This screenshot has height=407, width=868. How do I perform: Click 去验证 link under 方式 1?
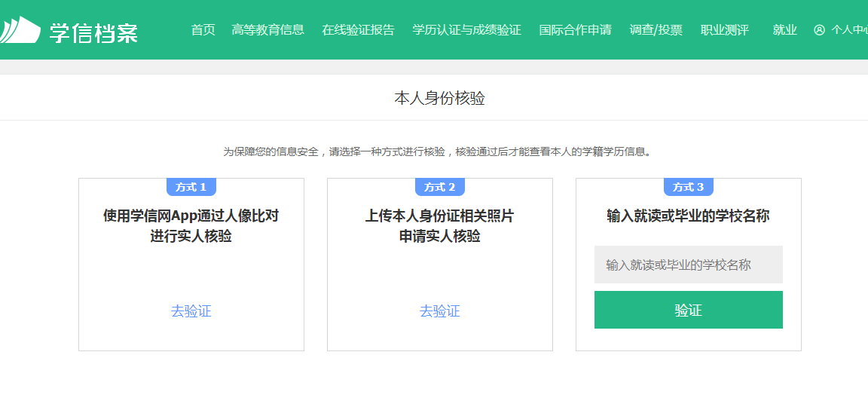191,311
